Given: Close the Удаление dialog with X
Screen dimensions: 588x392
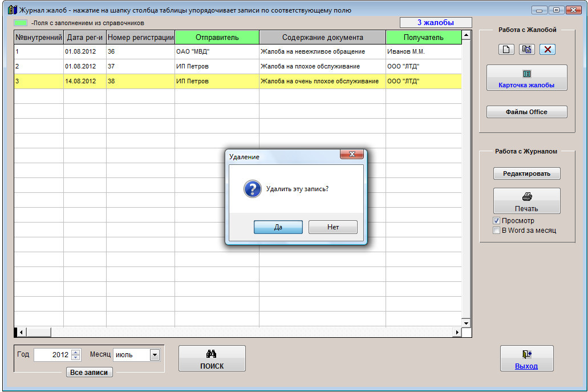Looking at the screenshot, I should coord(352,154).
